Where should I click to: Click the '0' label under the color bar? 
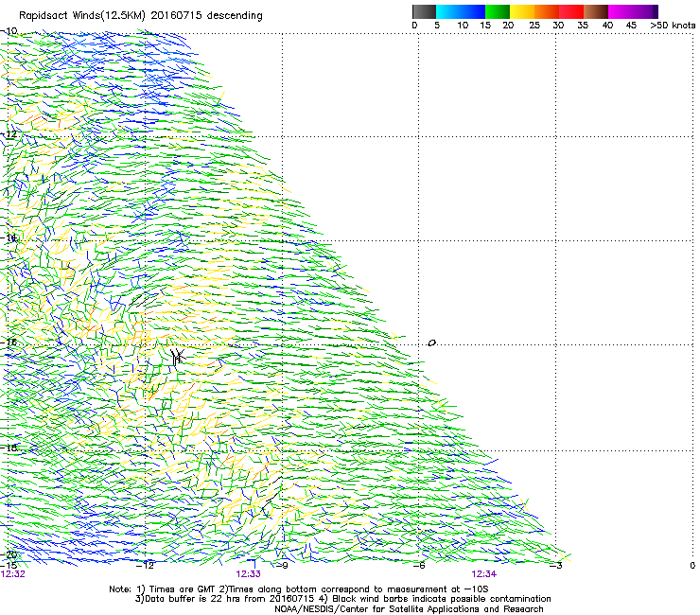point(414,26)
